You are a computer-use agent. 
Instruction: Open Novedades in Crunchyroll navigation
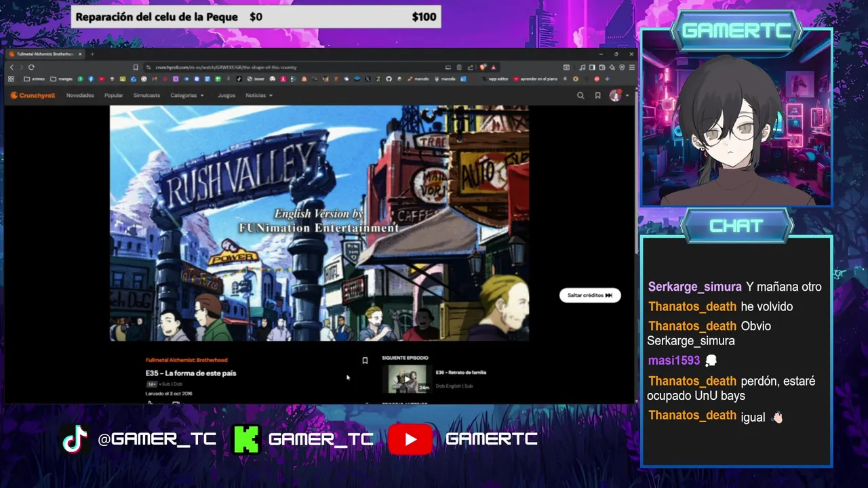[80, 96]
